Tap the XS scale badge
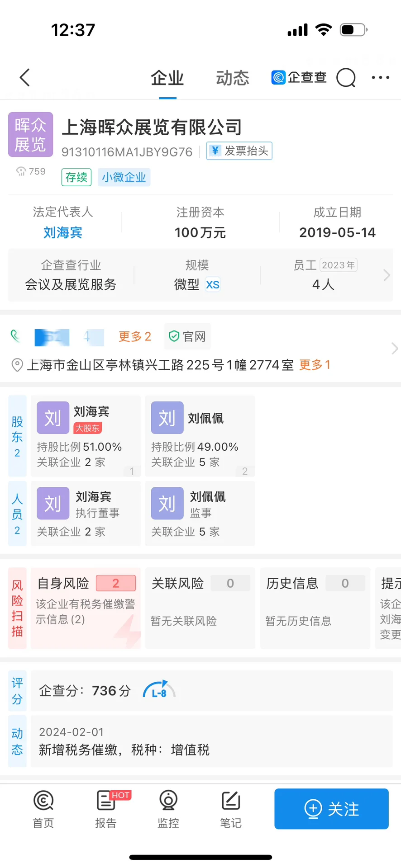Viewport: 401px width, 868px height. [213, 284]
